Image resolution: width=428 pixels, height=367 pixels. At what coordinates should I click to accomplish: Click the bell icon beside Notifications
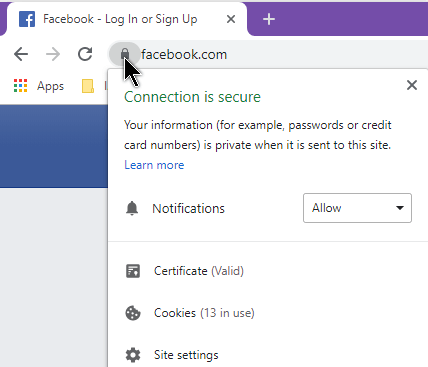[x=132, y=208]
